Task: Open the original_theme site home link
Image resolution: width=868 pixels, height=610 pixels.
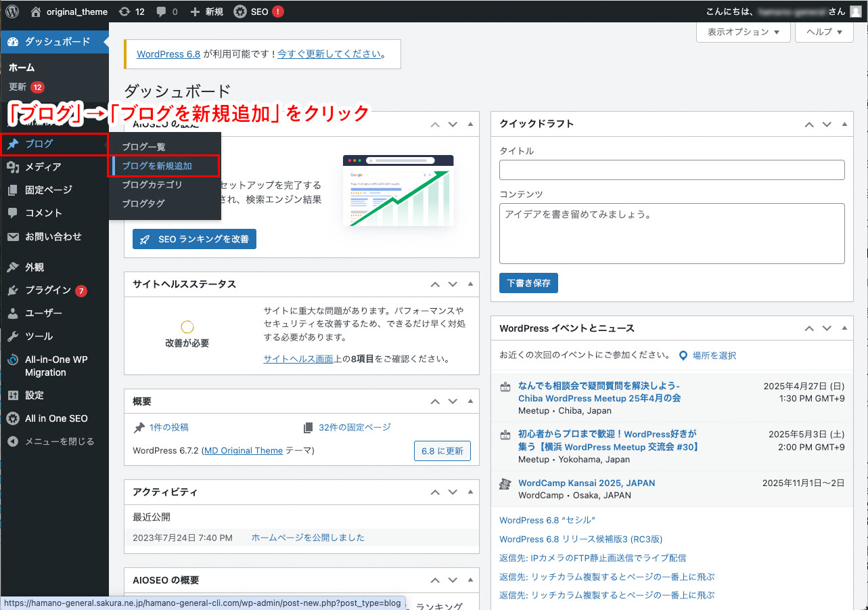Action: 69,11
